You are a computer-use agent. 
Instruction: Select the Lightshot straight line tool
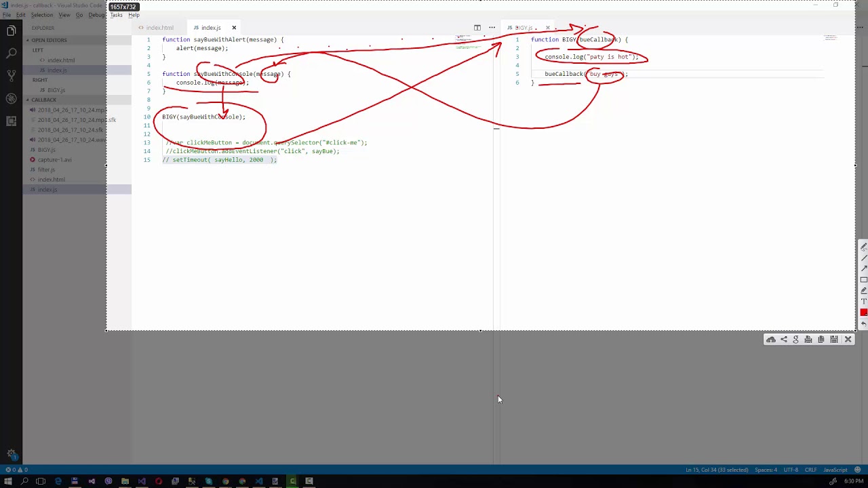coord(863,258)
